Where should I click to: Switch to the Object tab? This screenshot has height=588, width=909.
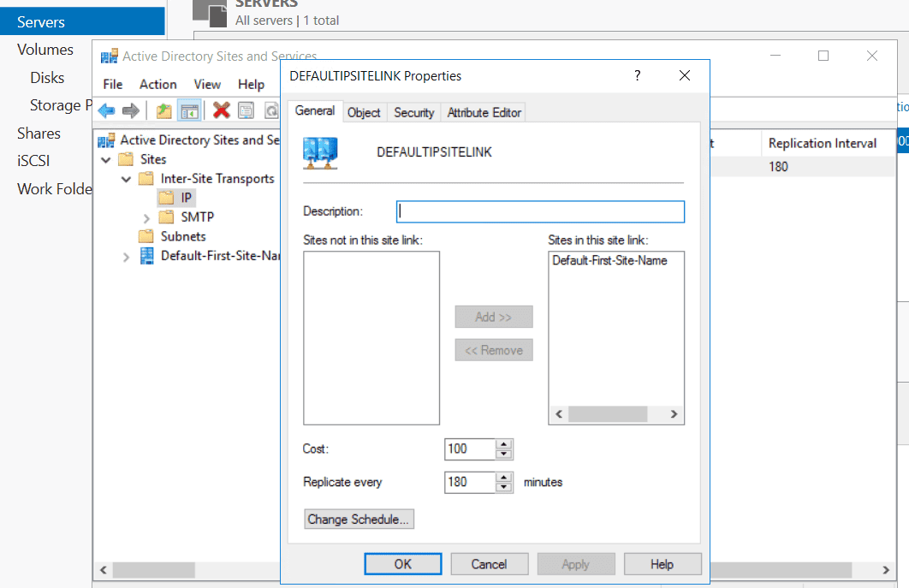point(364,112)
